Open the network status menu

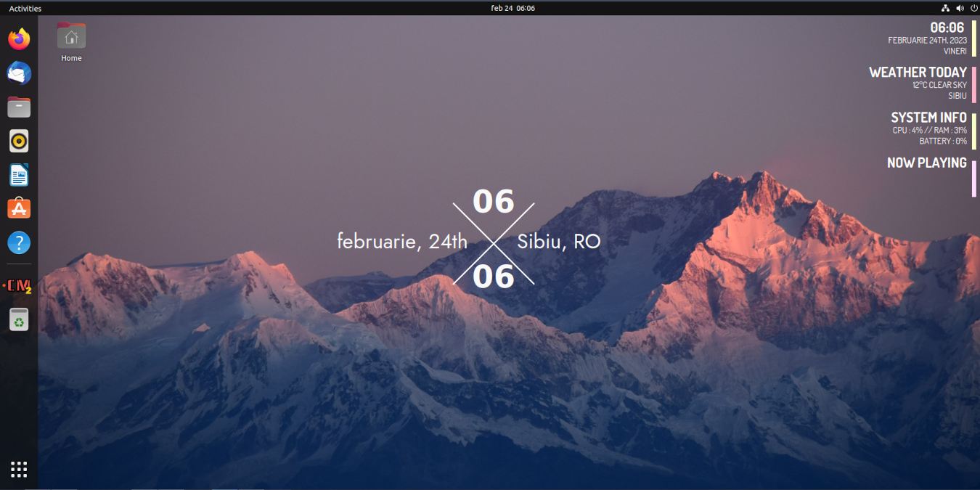tap(946, 8)
